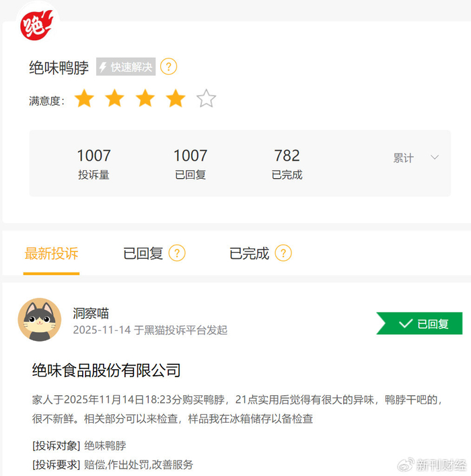Open complaint titled 绝味食品股份有限公司

point(106,370)
